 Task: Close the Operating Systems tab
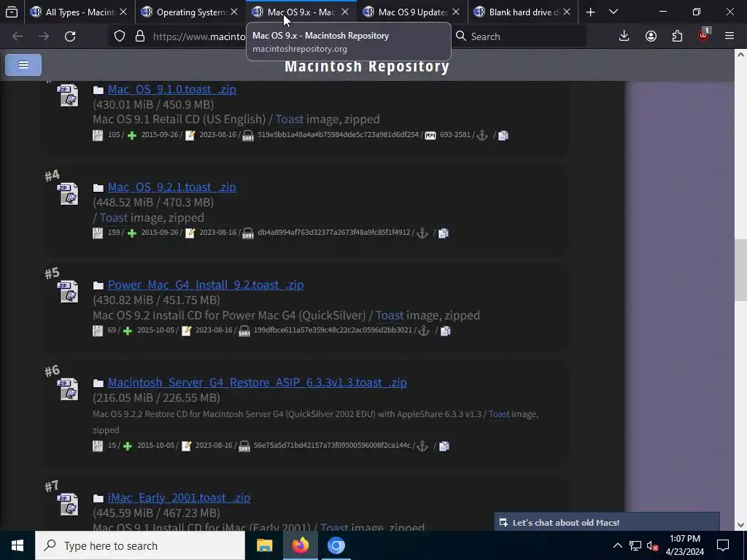(234, 12)
